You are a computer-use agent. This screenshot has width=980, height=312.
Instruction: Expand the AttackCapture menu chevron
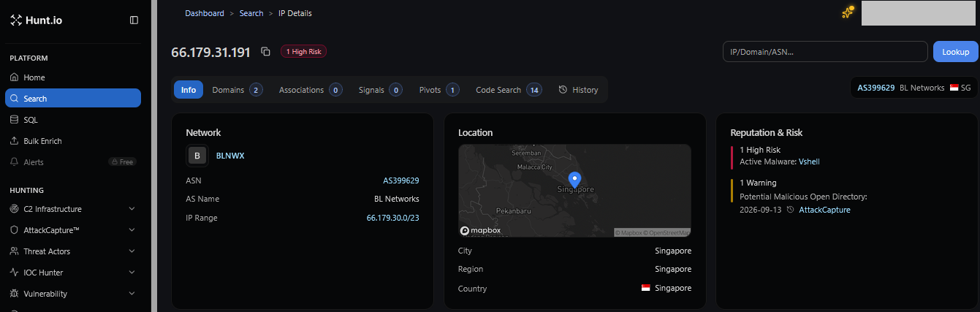pos(132,230)
